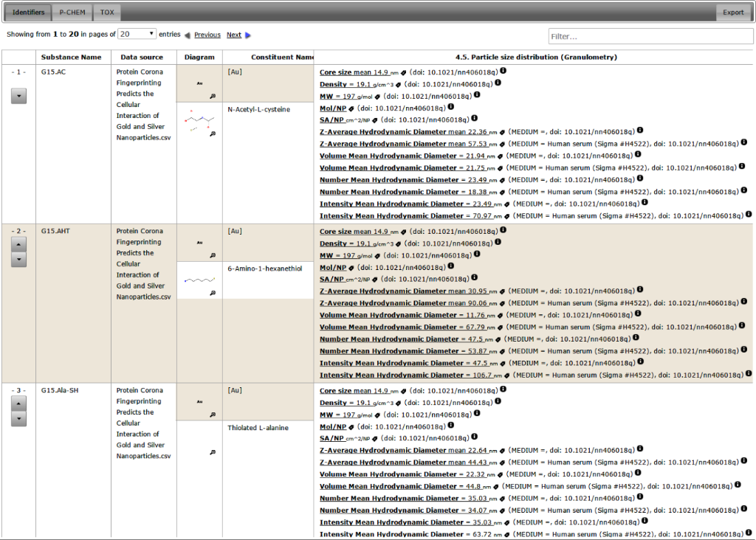Go to next page using blue arrow
The image size is (756, 540).
pos(248,35)
